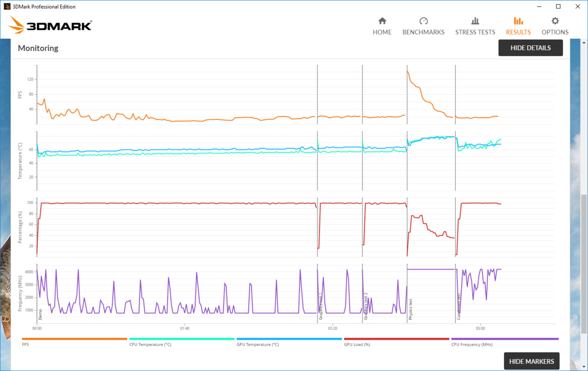This screenshot has width=588, height=371.
Task: Click the HIDE MARKERS button
Action: pyautogui.click(x=532, y=361)
